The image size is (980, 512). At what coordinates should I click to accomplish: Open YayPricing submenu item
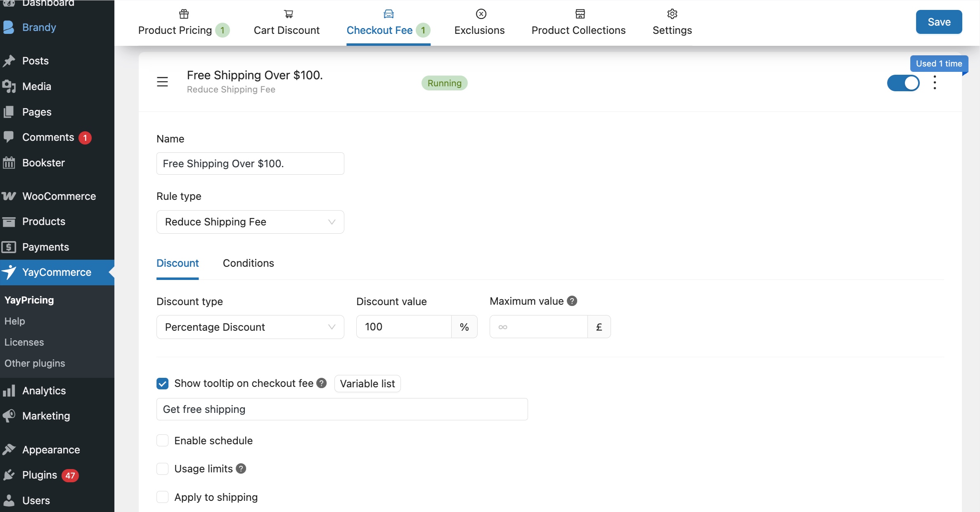pos(29,300)
